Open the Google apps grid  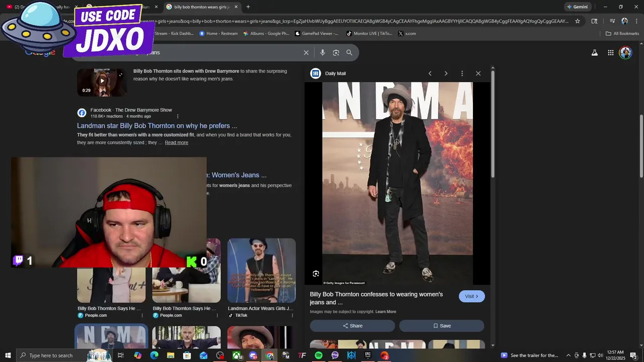[610, 52]
